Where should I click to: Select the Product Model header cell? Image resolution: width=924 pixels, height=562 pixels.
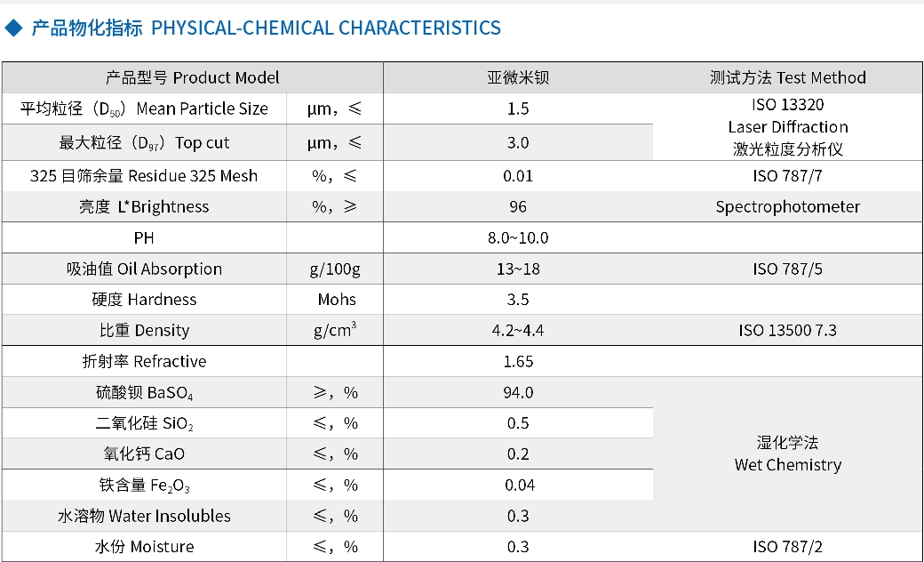(x=192, y=78)
